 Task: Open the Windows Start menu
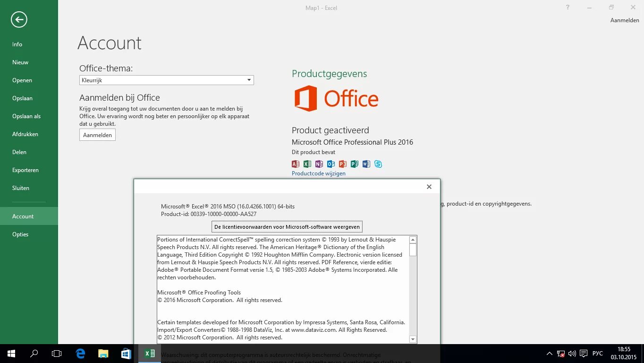(x=11, y=354)
